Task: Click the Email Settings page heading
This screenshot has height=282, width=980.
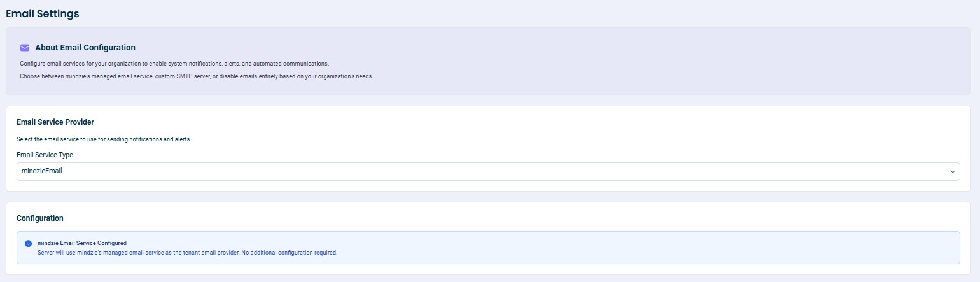Action: (x=43, y=13)
